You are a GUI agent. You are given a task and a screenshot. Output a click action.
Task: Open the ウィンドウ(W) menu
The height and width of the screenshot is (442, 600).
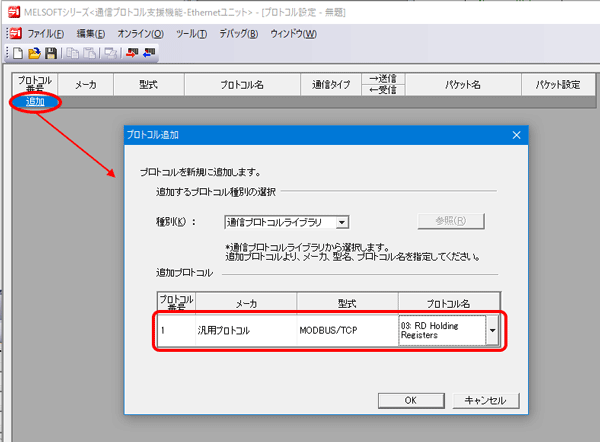click(x=293, y=34)
